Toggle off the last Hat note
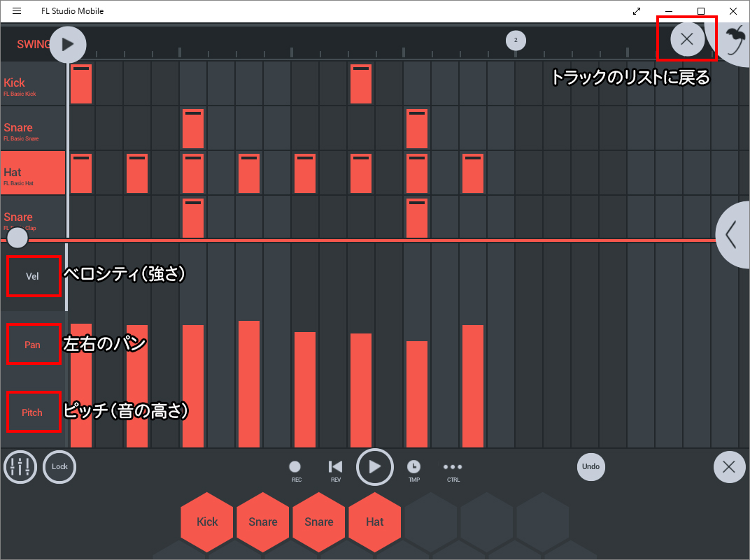 (473, 173)
